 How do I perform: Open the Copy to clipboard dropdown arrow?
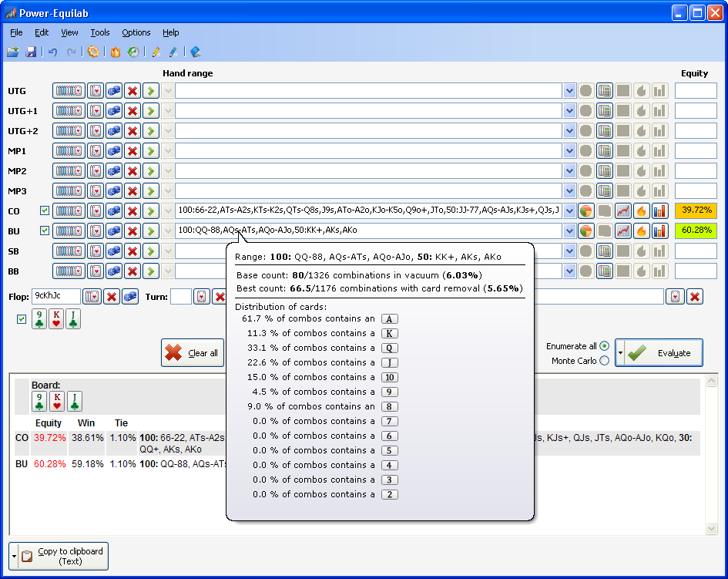coord(14,556)
